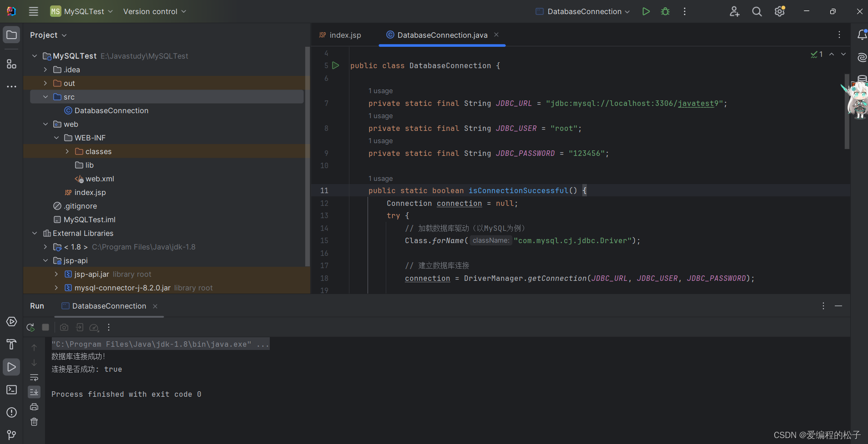The image size is (868, 444).
Task: Expand the .idea folder
Action: click(x=45, y=70)
